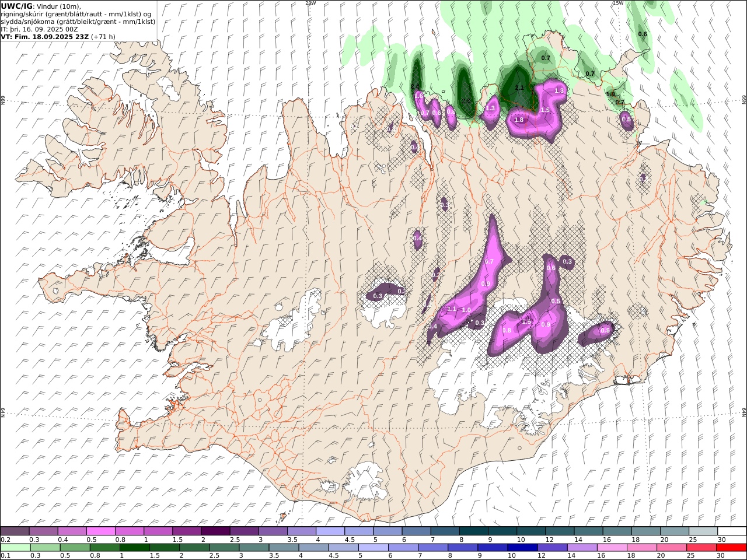This screenshot has width=747, height=560.
Task: Click the pale pink 16–18 swatch, lower legend
Action: pos(612,548)
